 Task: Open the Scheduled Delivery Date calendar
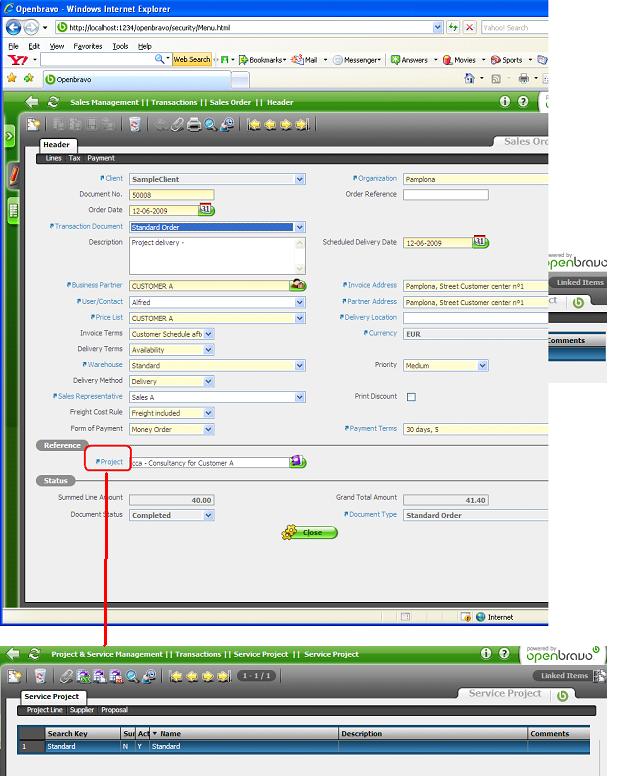(479, 242)
